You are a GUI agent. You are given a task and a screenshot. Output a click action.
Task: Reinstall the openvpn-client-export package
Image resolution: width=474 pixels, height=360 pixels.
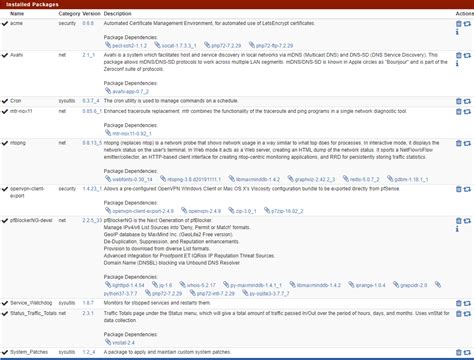point(467,189)
